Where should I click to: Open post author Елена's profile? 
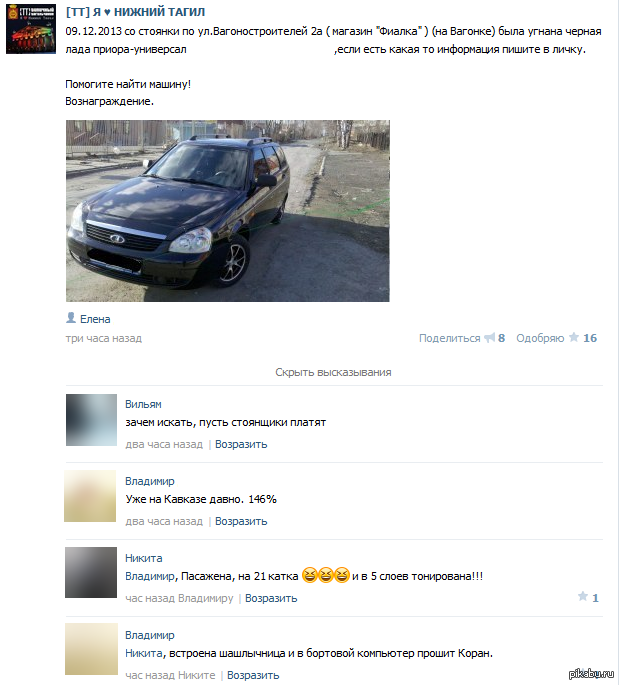(95, 319)
